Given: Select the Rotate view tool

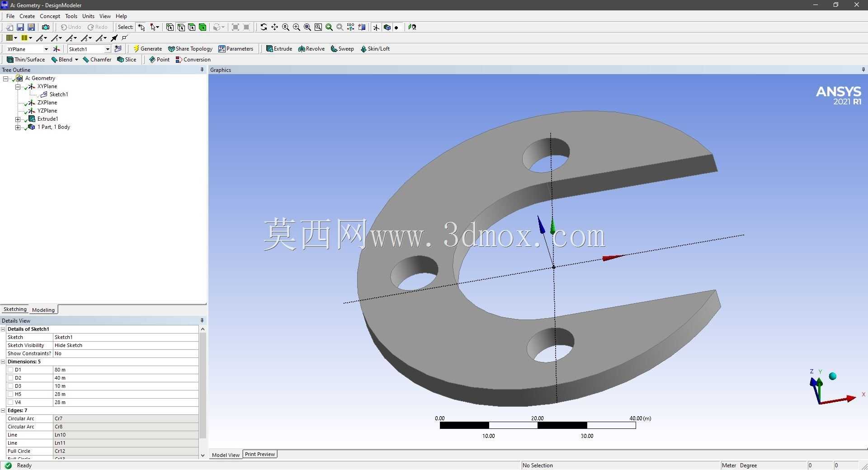Looking at the screenshot, I should click(x=264, y=27).
